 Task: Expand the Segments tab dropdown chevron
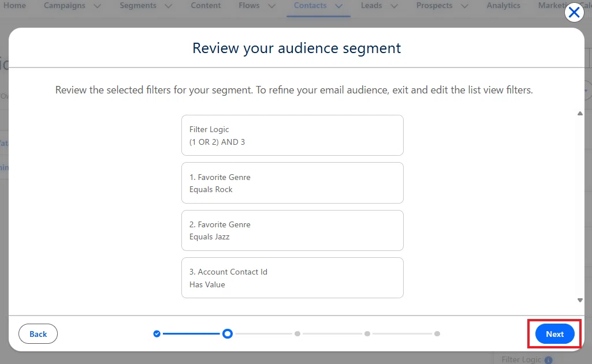[169, 6]
